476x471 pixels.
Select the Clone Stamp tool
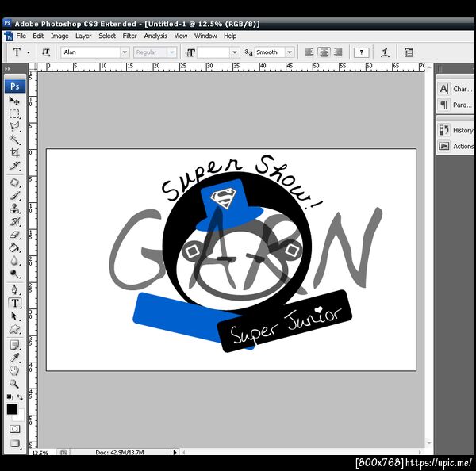click(14, 209)
